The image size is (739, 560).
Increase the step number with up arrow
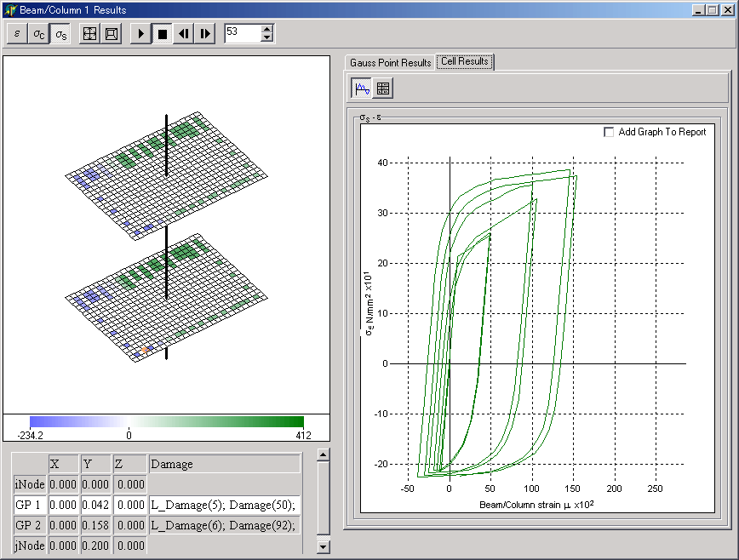pos(267,29)
